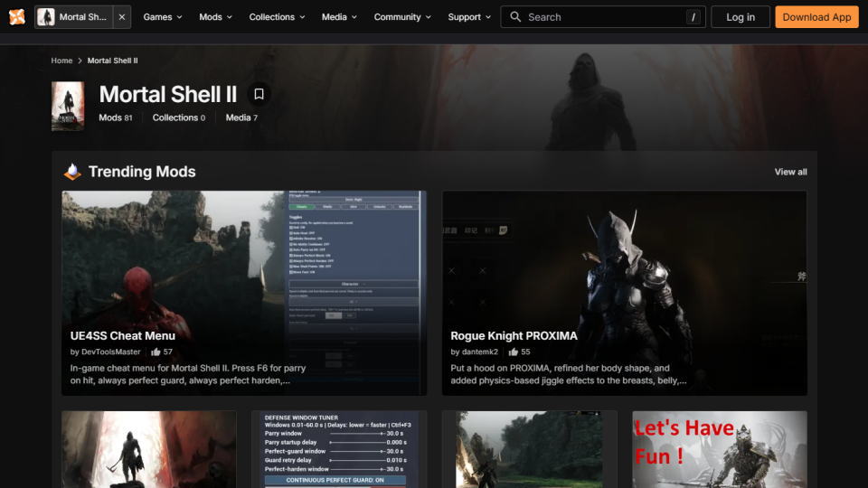Open the Support dropdown menu
Viewport: 868px width, 488px height.
[469, 16]
